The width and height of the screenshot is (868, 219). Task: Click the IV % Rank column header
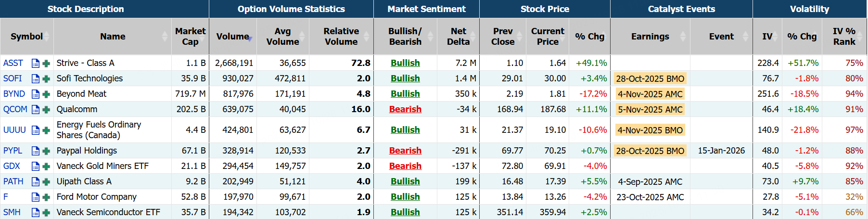(x=844, y=37)
